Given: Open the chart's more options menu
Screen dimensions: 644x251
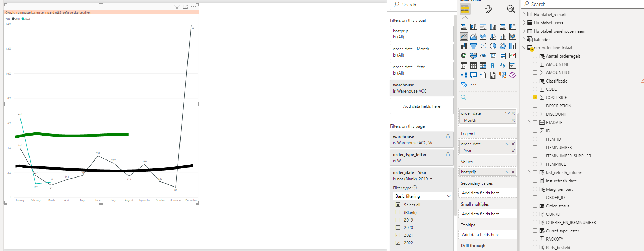Looking at the screenshot, I should coord(194,7).
